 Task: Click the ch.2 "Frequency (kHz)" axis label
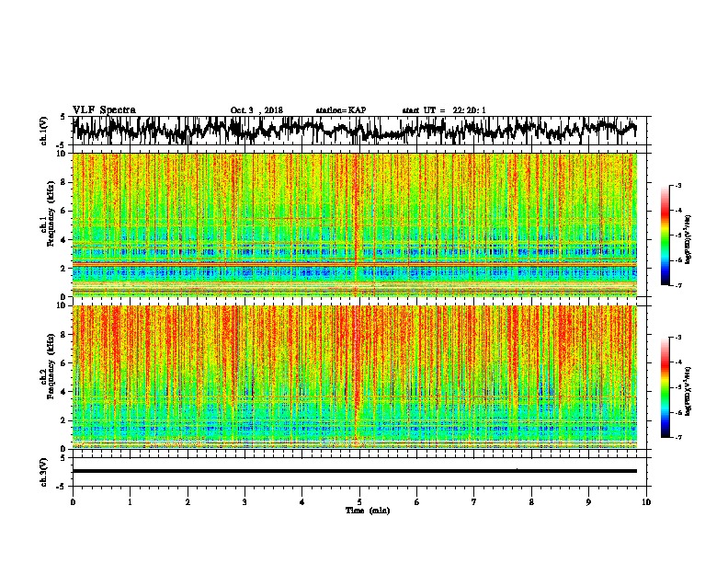coord(51,366)
